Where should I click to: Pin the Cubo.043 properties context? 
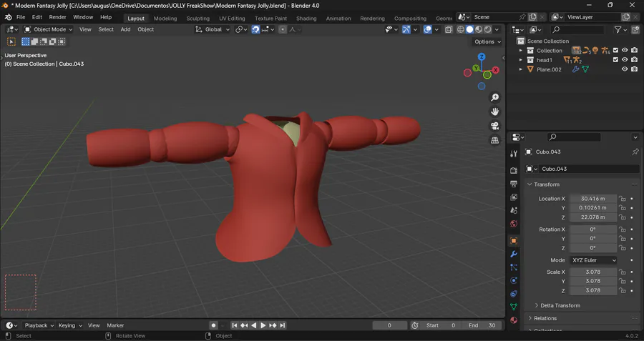point(635,152)
